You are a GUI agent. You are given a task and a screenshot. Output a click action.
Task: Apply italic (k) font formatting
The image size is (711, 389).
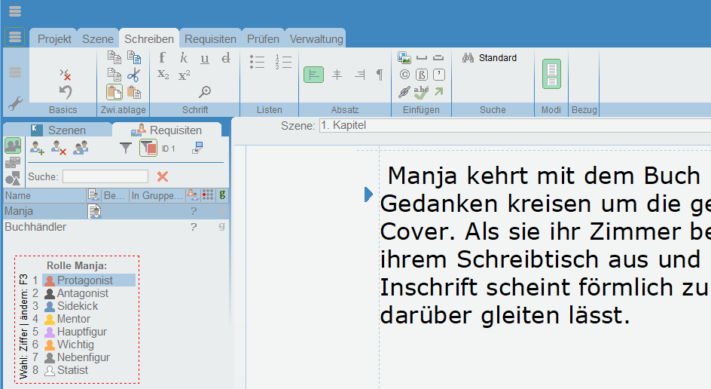(183, 58)
